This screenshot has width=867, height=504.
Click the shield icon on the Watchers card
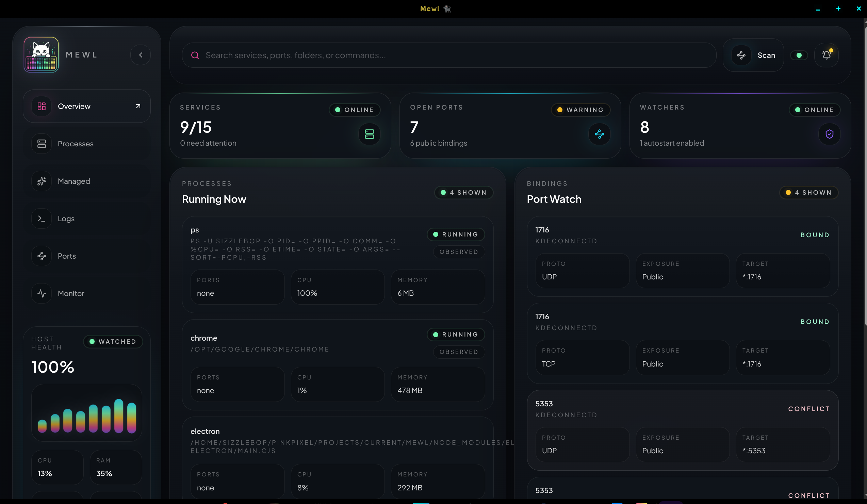tap(830, 134)
